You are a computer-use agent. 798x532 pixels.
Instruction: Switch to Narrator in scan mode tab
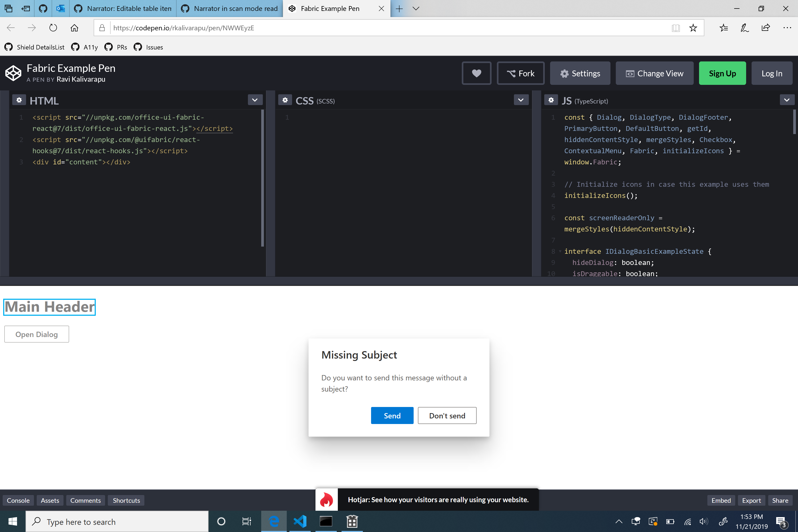coord(230,9)
